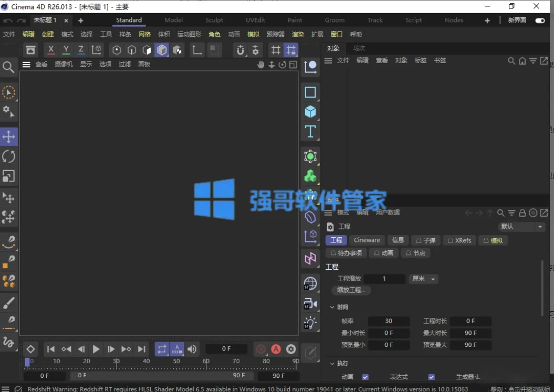Open the 运动图形 menu
The height and width of the screenshot is (392, 554).
[x=189, y=34]
